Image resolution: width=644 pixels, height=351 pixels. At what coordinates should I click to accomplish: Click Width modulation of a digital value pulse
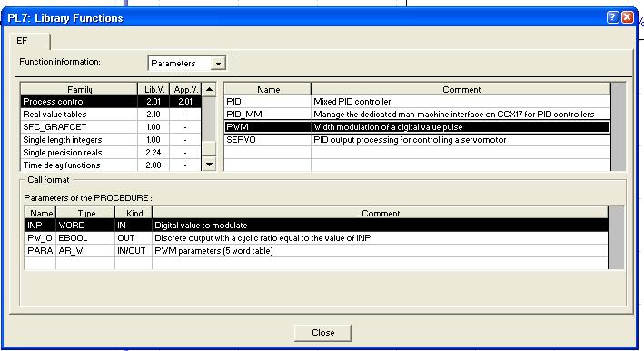coord(388,127)
